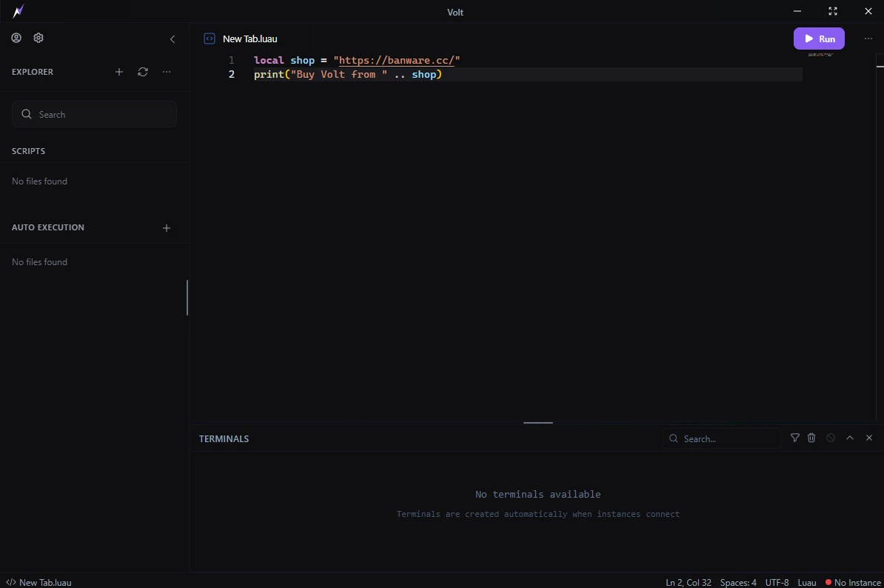
Task: Expand terminal panel with up chevron
Action: tap(850, 438)
